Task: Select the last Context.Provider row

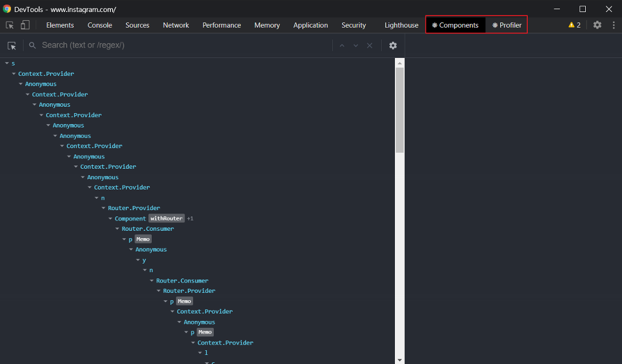Action: click(x=198, y=343)
